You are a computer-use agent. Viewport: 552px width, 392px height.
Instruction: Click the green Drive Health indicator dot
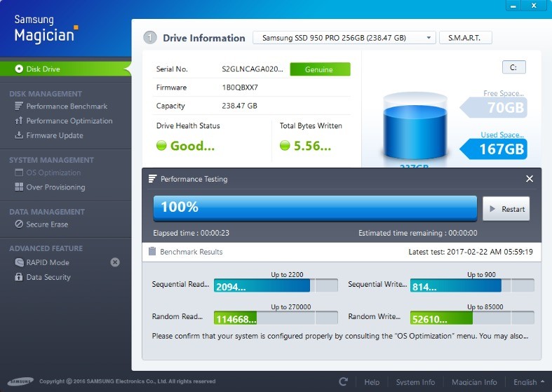(161, 145)
